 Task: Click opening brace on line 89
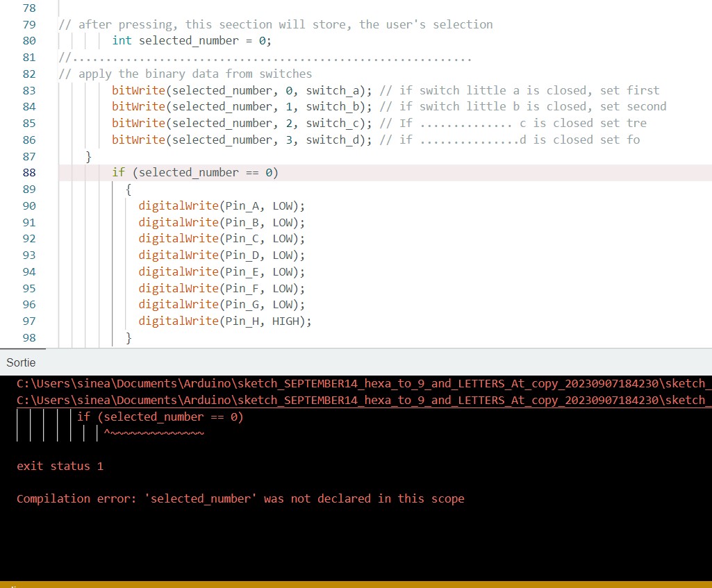pyautogui.click(x=129, y=190)
